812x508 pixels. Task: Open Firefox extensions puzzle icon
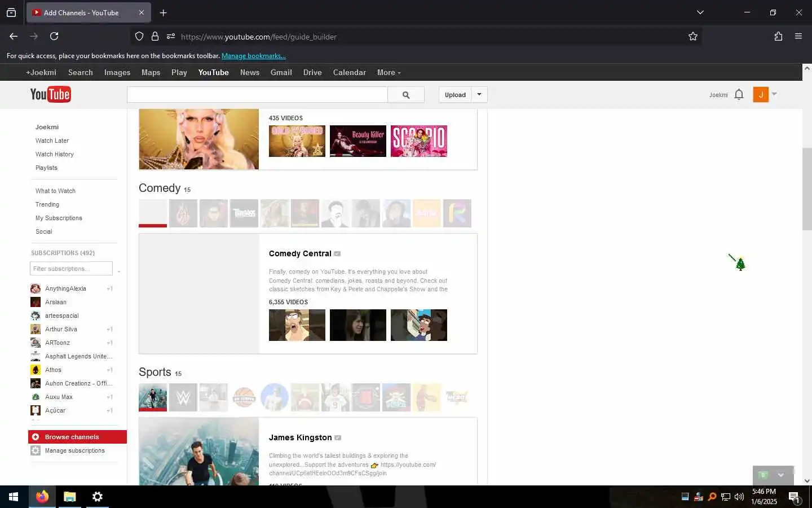tap(778, 36)
